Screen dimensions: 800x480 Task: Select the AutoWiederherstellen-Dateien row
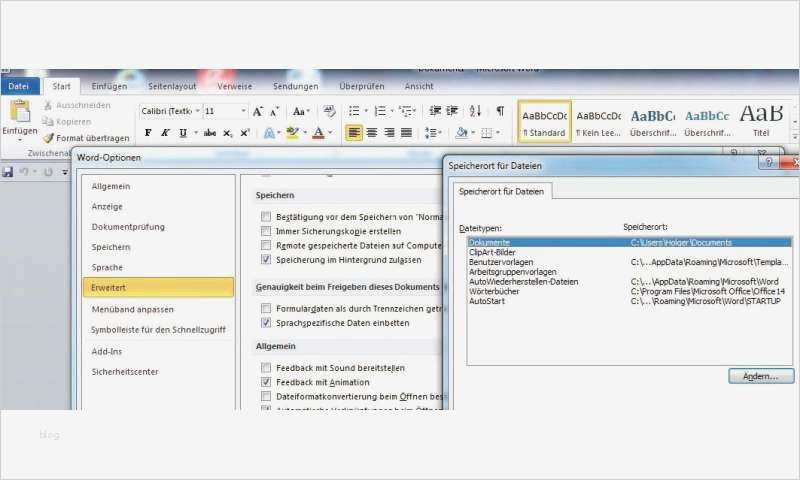click(x=629, y=282)
